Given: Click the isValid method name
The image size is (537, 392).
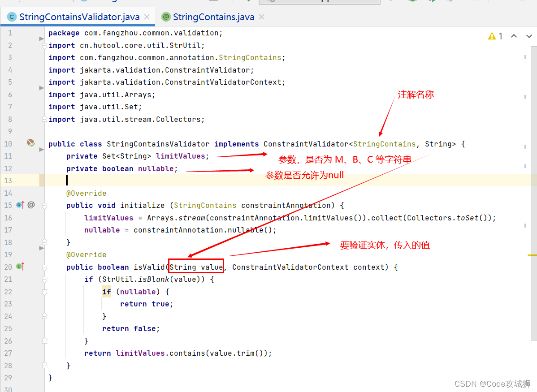Looking at the screenshot, I should [x=149, y=267].
